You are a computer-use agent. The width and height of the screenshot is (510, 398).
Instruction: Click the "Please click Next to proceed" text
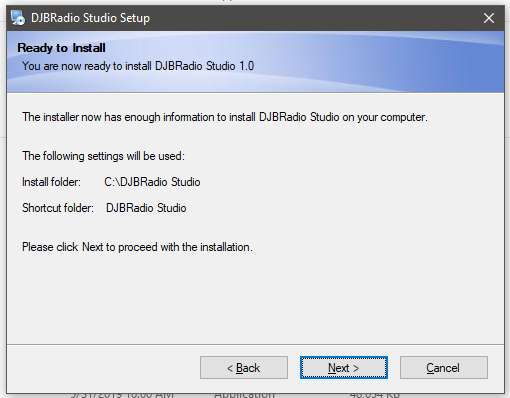[x=137, y=247]
